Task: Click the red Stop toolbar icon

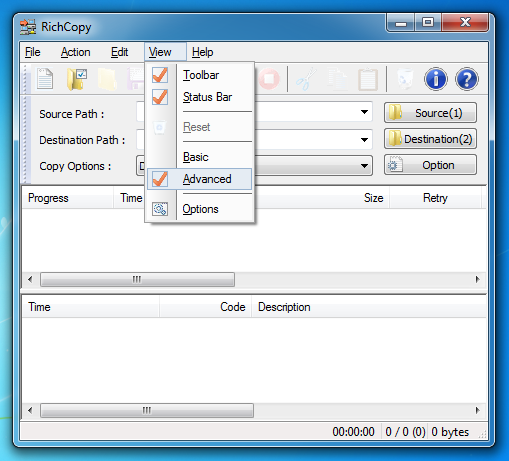Action: pos(269,79)
